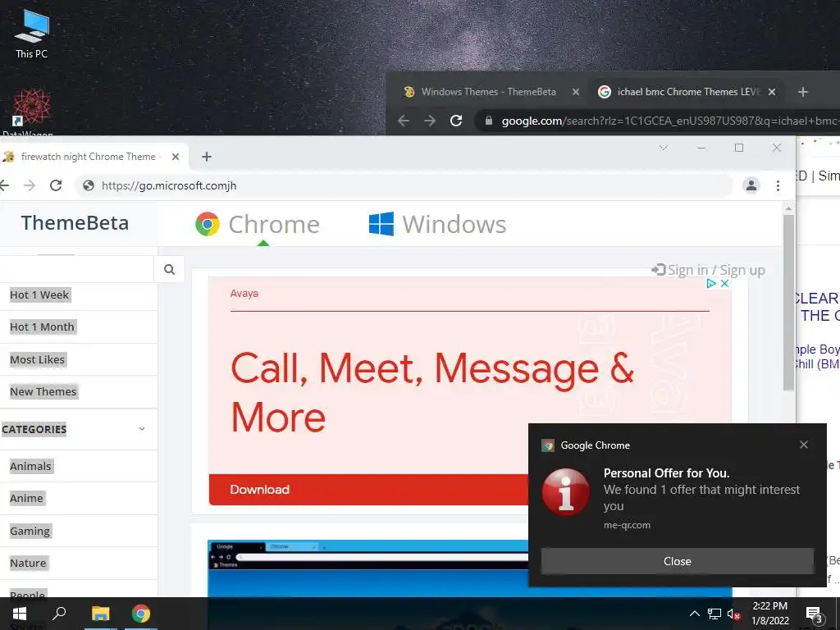The height and width of the screenshot is (630, 840).
Task: Click the google.com search address bar
Action: 657,121
